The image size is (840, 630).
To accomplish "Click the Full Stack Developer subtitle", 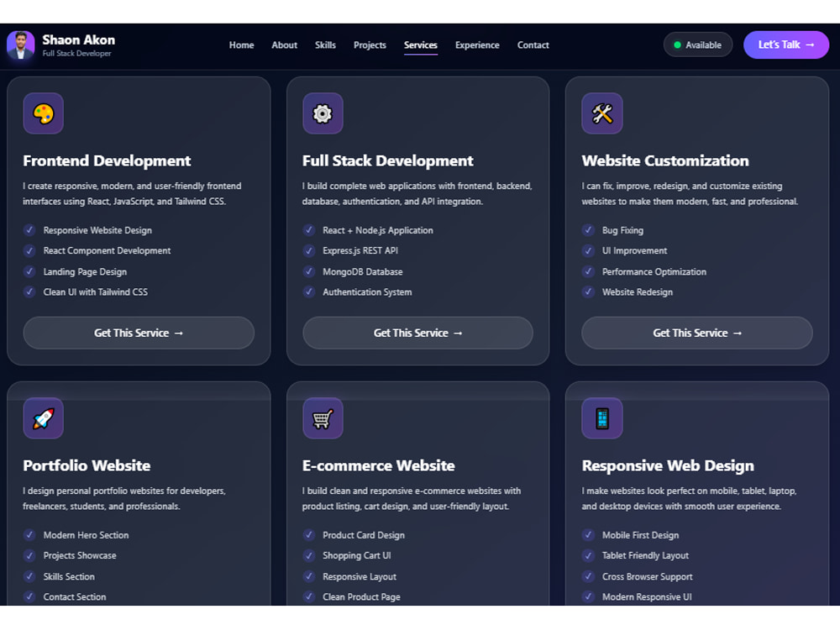I will [76, 54].
